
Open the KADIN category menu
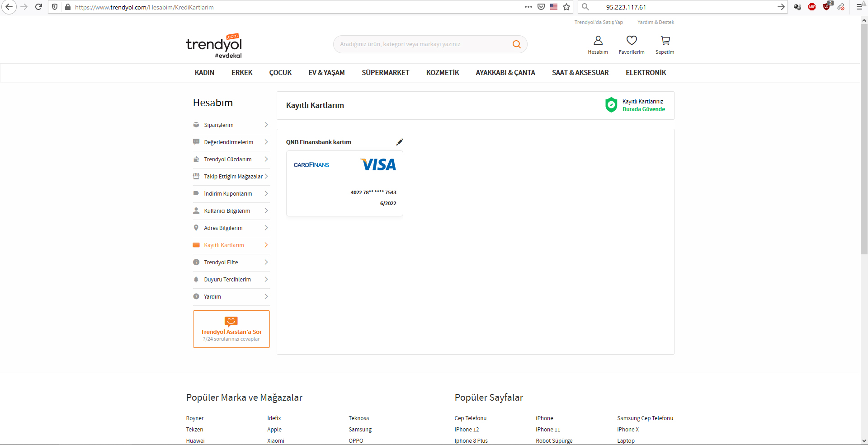204,73
